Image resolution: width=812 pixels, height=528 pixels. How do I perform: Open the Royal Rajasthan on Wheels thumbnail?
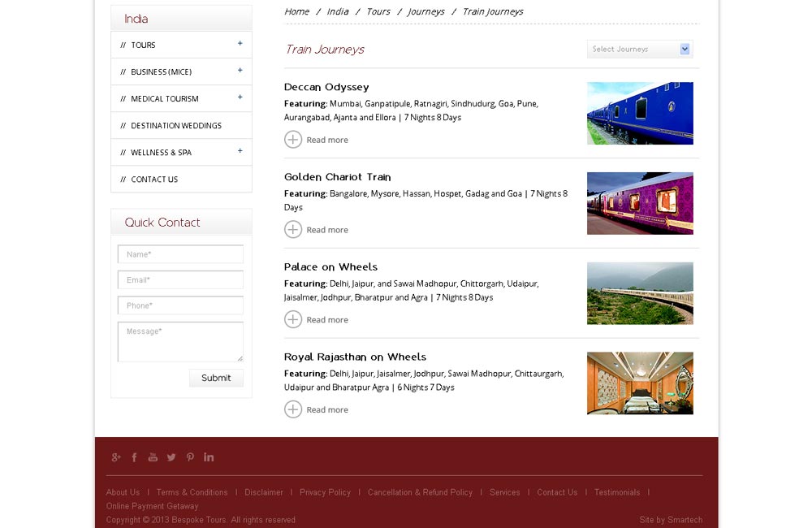click(x=640, y=383)
